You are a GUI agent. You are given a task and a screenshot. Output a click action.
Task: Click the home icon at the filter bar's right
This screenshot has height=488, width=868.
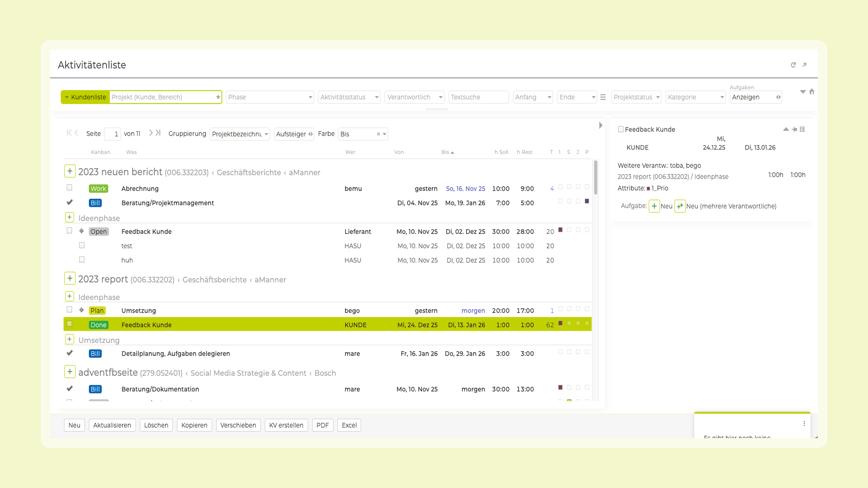tap(812, 91)
